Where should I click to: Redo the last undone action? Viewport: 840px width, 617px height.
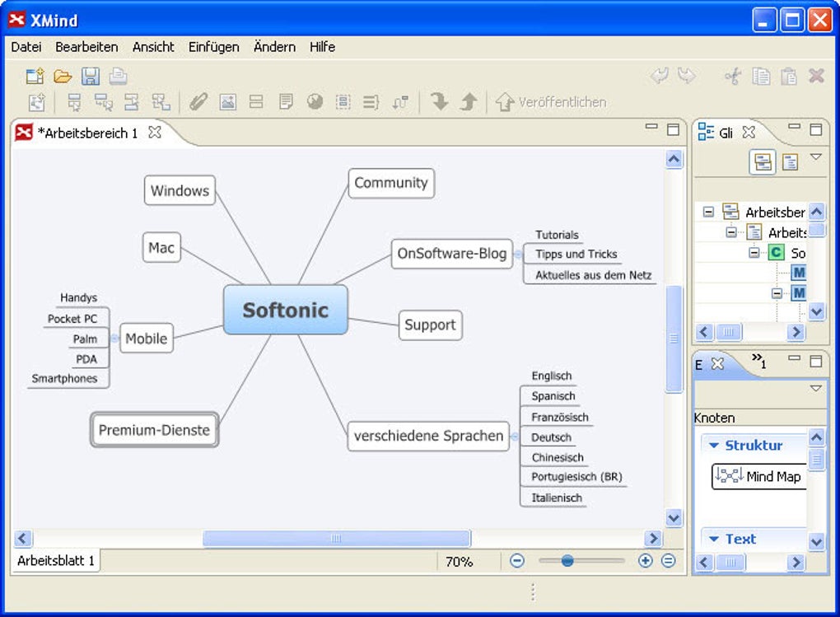(x=687, y=76)
